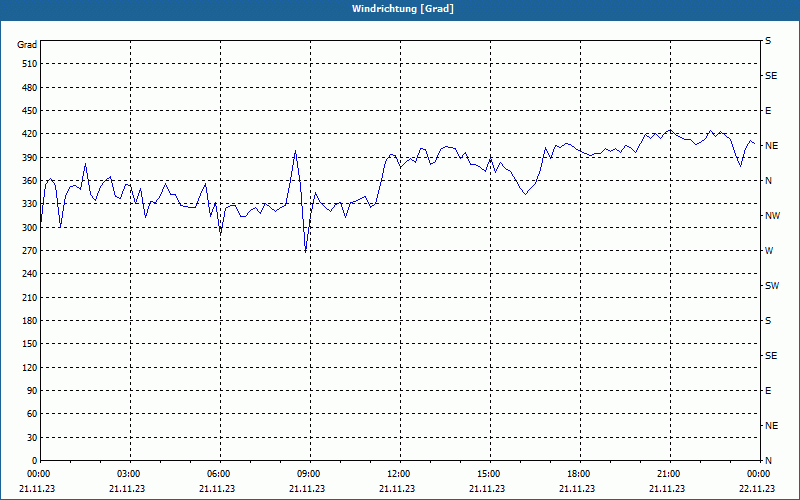The height and width of the screenshot is (500, 800).
Task: Click the 09:00 time axis label
Action: tap(310, 474)
